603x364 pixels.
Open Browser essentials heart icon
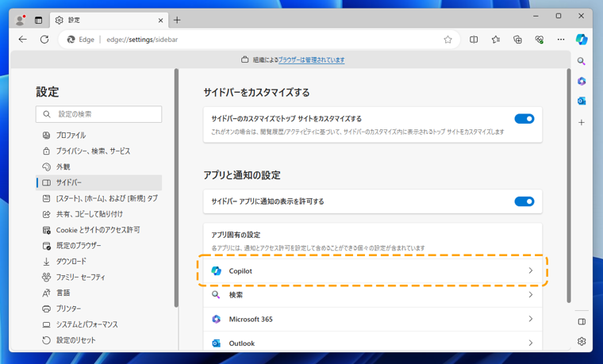[540, 39]
